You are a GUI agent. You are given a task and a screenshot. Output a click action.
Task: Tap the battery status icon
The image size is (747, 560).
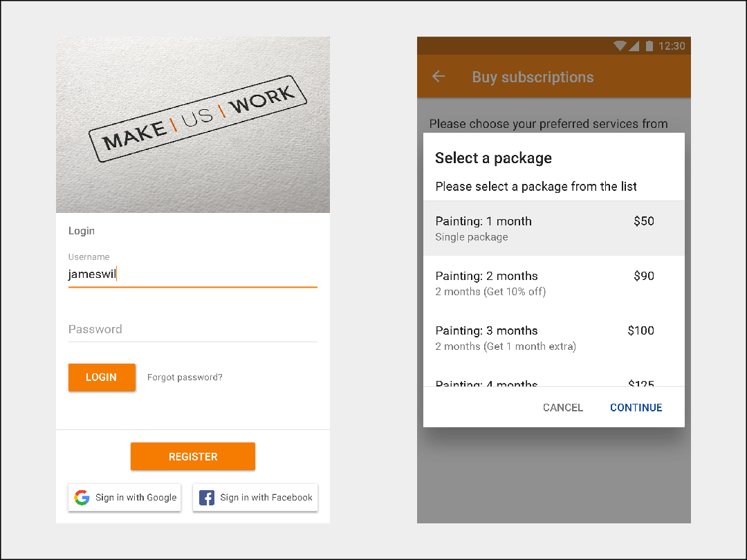[x=649, y=46]
